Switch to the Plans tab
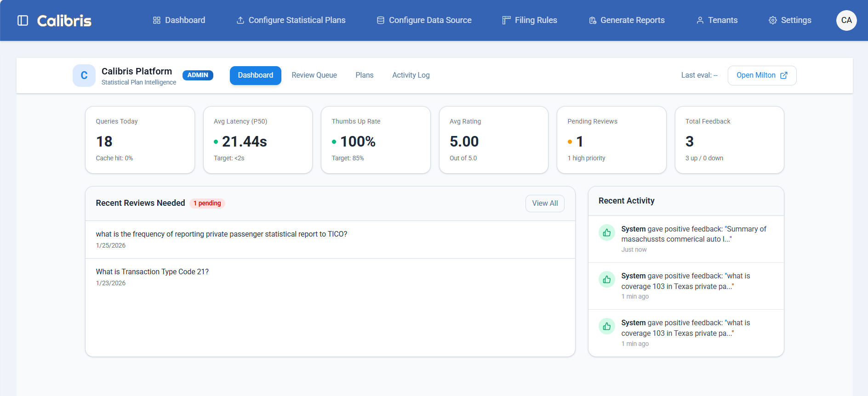This screenshot has width=868, height=396. click(x=365, y=75)
